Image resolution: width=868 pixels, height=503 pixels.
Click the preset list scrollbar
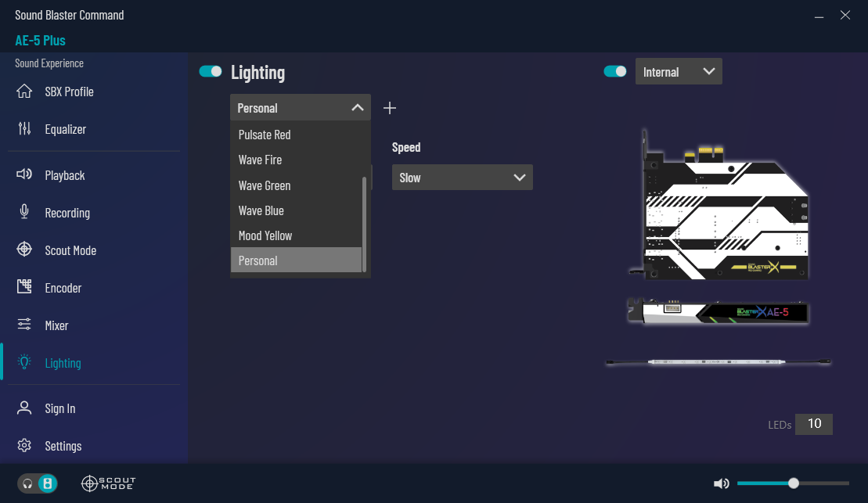point(364,224)
